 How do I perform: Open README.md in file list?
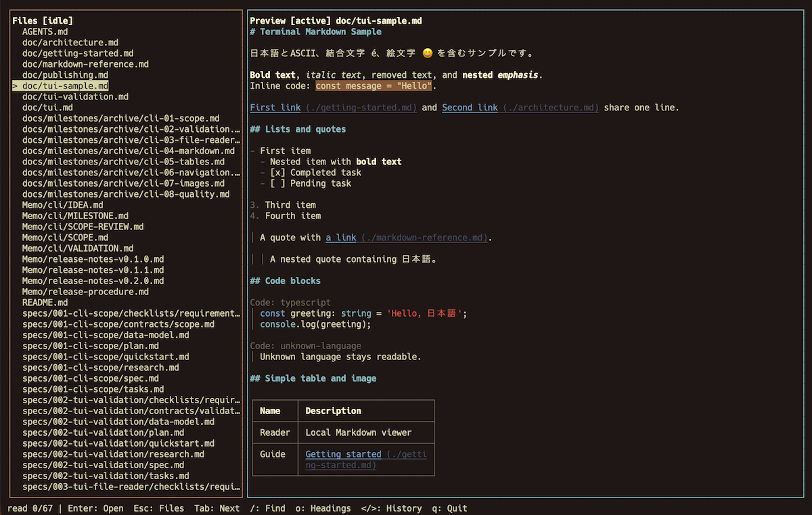click(45, 303)
